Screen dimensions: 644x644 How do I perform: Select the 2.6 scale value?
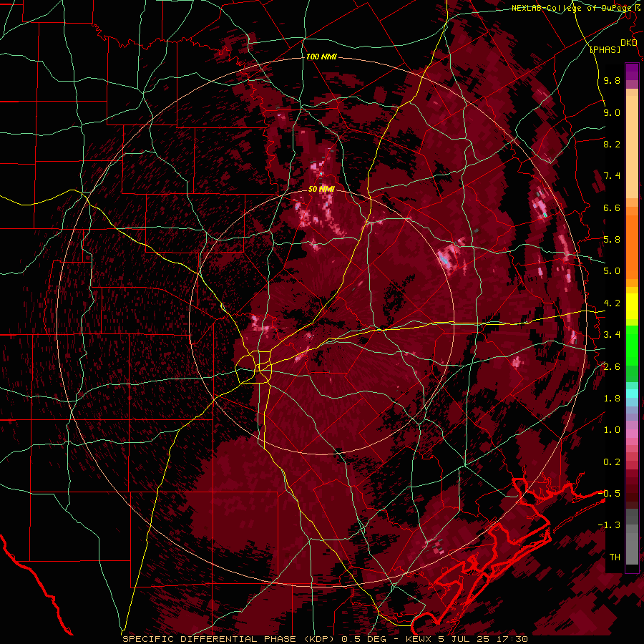pos(612,367)
